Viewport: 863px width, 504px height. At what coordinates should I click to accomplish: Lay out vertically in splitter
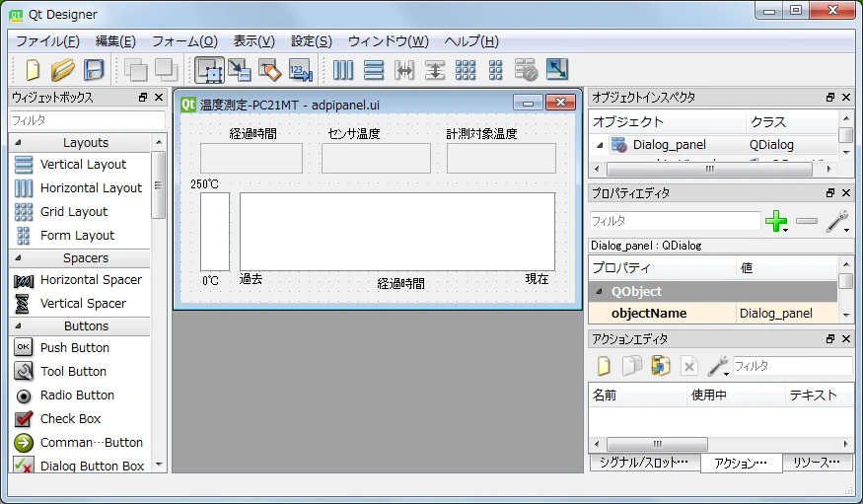[435, 70]
